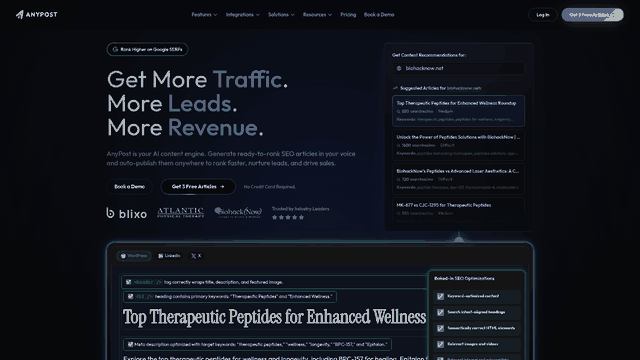Go to the Pricing page
This screenshot has height=360, width=640.
pos(348,15)
